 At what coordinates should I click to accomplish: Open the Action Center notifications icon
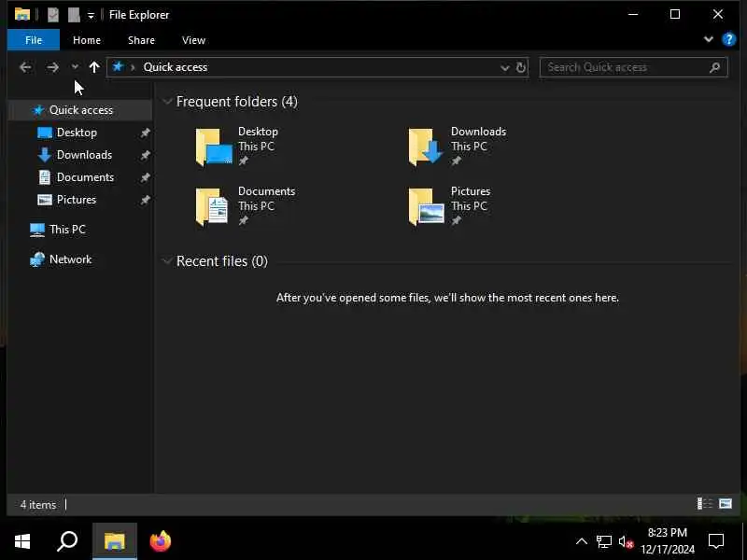coord(716,541)
